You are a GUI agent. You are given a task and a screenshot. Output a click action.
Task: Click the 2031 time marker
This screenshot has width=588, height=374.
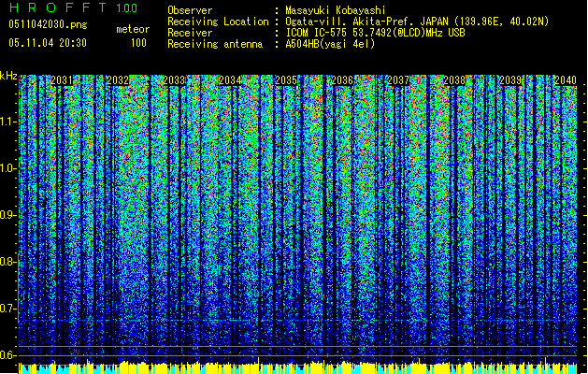63,81
